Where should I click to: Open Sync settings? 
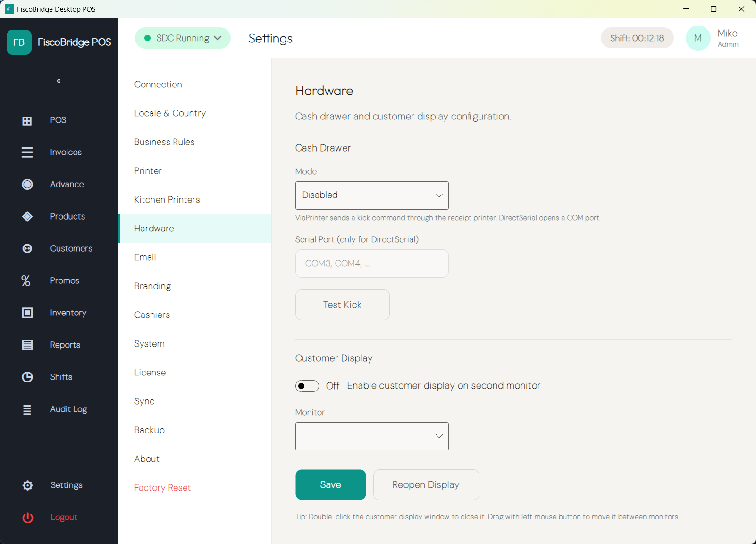point(195,401)
